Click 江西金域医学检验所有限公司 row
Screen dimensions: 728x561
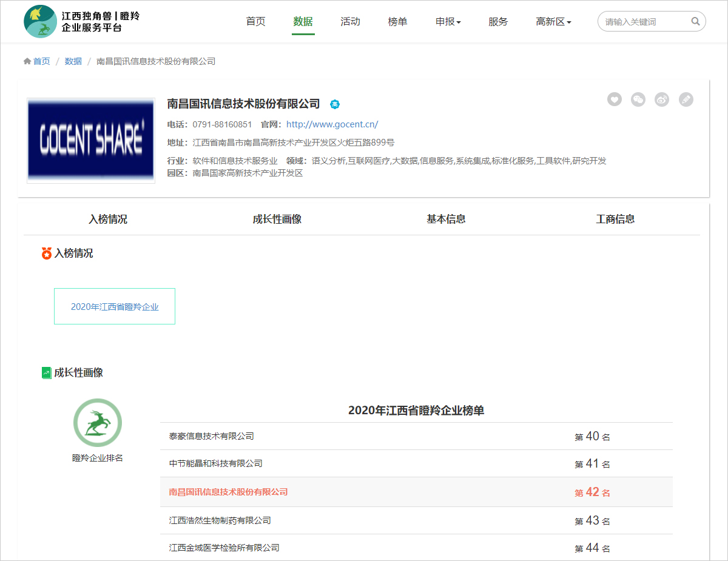[x=416, y=548]
